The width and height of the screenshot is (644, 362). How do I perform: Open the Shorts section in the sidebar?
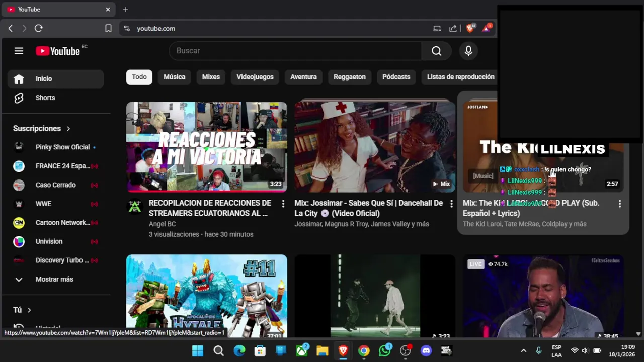coord(55,98)
